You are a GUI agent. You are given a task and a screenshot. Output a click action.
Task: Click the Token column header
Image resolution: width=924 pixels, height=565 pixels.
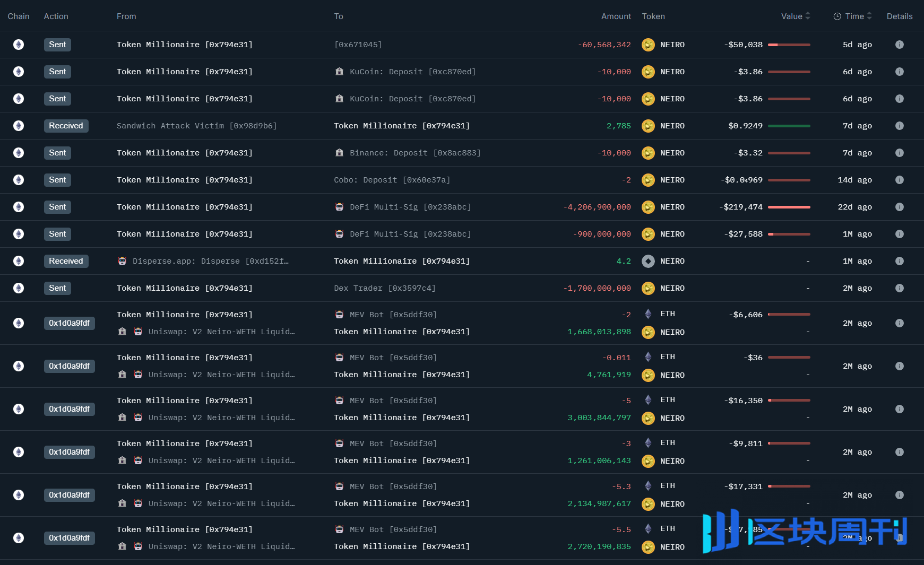pos(653,16)
